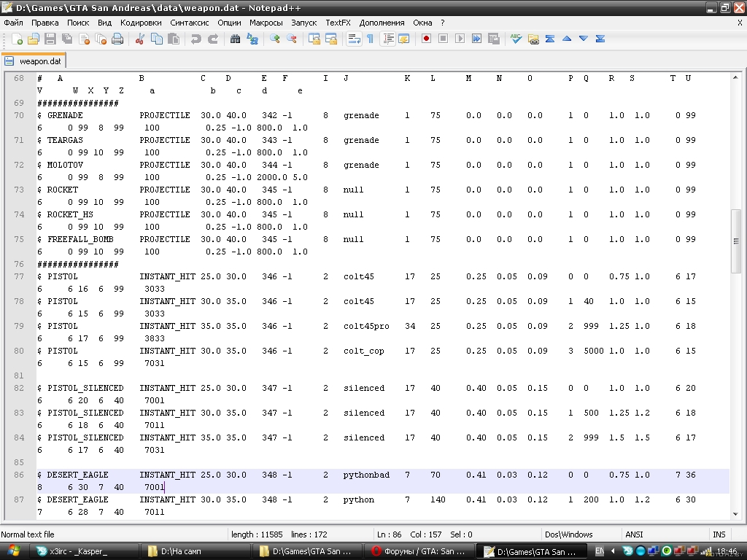This screenshot has height=560, width=747.
Task: Click the folder-with-printer toolbar icon
Action: (x=533, y=39)
